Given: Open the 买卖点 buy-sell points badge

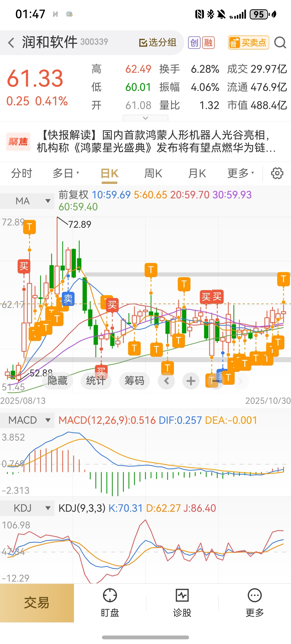Looking at the screenshot, I should (x=248, y=43).
